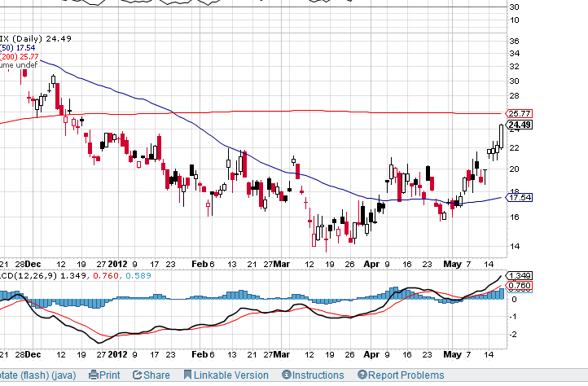
Task: Click the 2012 label on price chart date axis
Action: pos(118,264)
